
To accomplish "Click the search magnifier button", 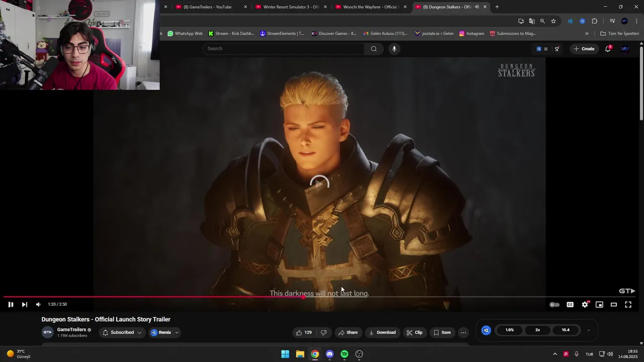I will (374, 49).
